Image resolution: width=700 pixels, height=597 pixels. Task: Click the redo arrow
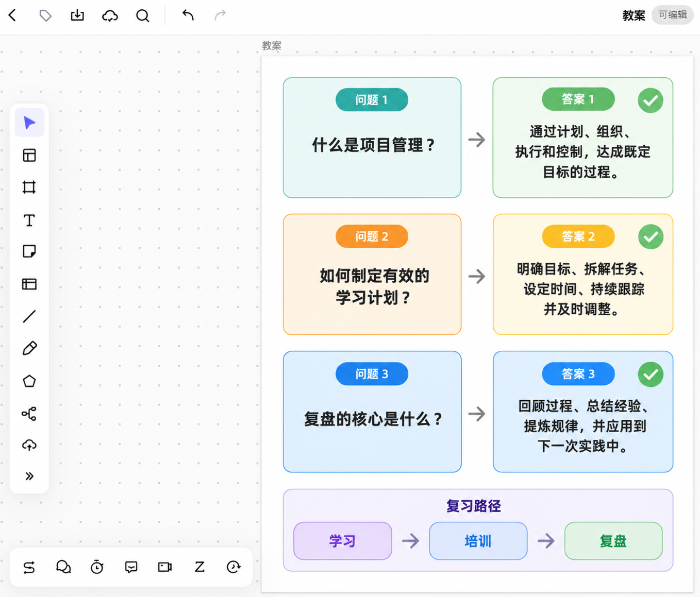tap(220, 15)
